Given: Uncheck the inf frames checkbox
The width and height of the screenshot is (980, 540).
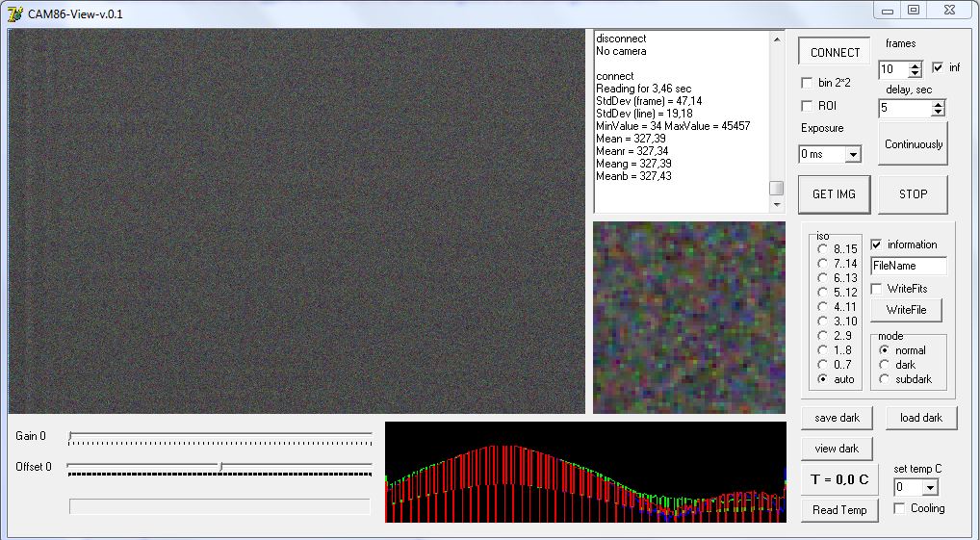Looking at the screenshot, I should coord(938,67).
